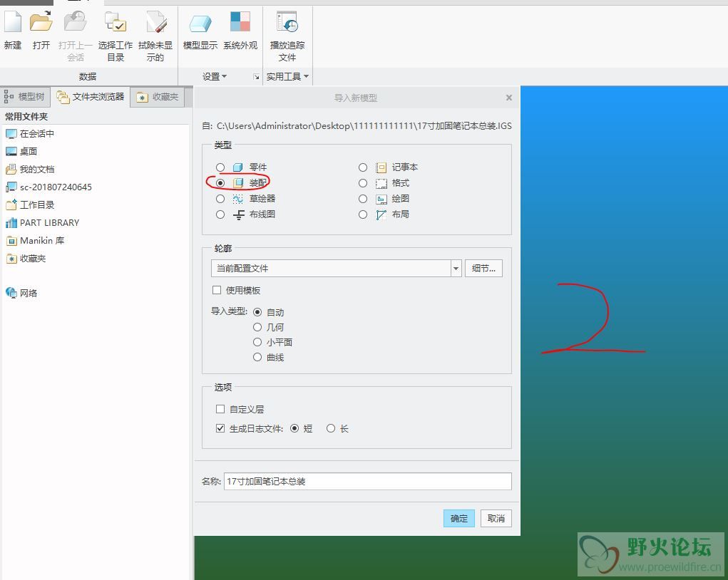Click the 细节... button
The height and width of the screenshot is (580, 728).
click(483, 268)
